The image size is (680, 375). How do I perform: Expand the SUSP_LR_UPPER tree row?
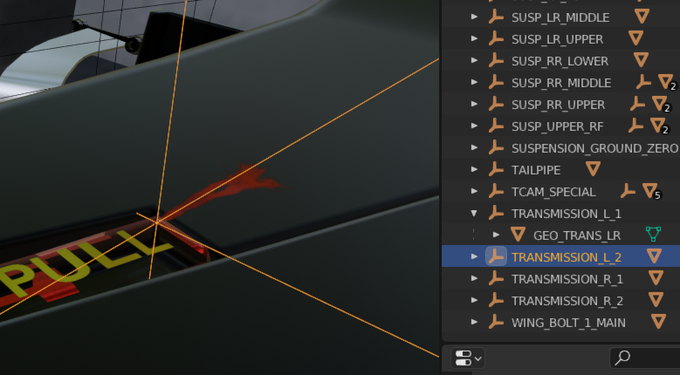(474, 39)
